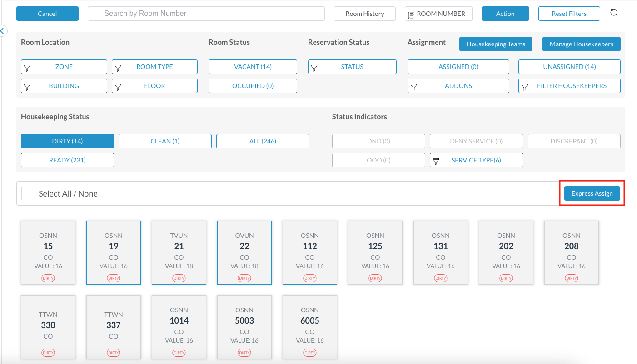Toggle the VACANT (14) room status filter

[x=253, y=67]
